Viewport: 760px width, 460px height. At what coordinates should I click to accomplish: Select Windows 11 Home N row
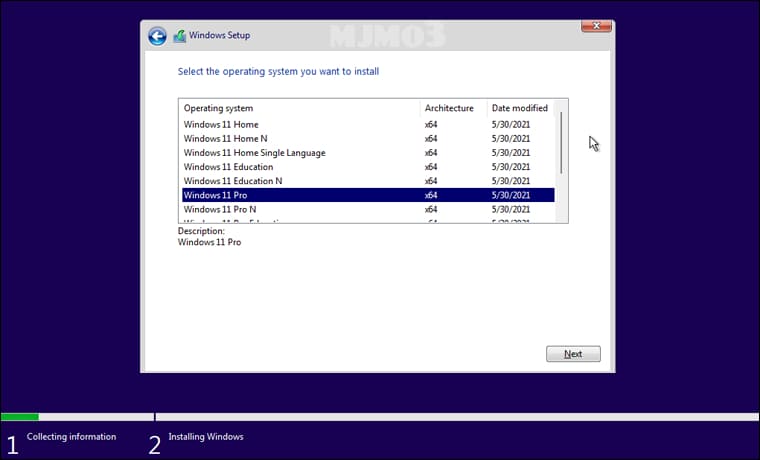click(x=368, y=139)
